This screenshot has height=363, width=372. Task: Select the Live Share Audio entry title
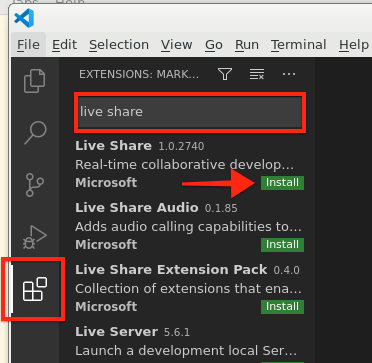click(137, 208)
